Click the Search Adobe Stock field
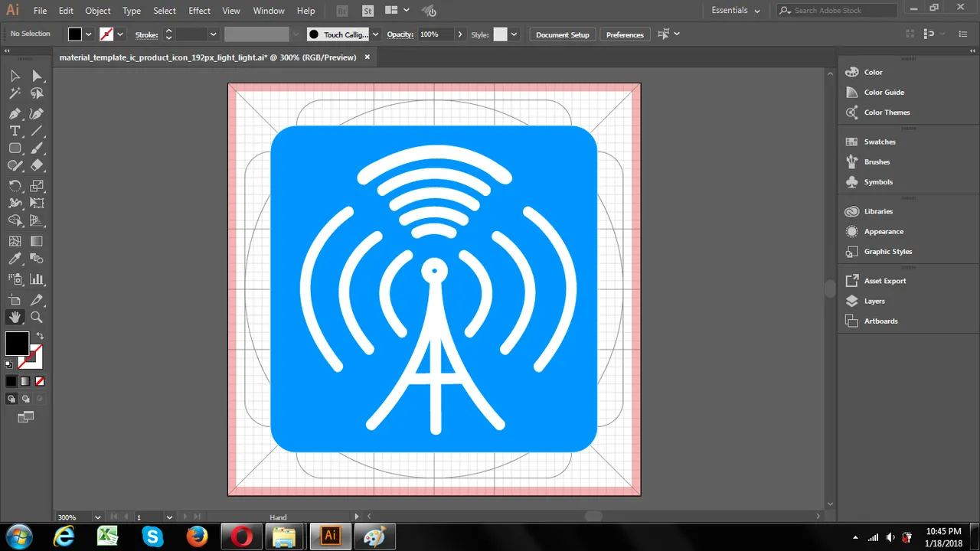Screen dimensions: 980x551 click(837, 11)
